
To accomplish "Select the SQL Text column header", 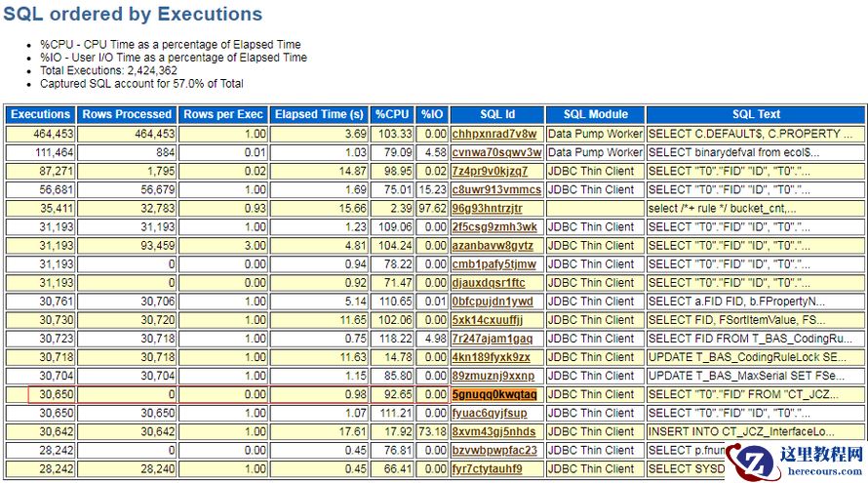I will [756, 115].
